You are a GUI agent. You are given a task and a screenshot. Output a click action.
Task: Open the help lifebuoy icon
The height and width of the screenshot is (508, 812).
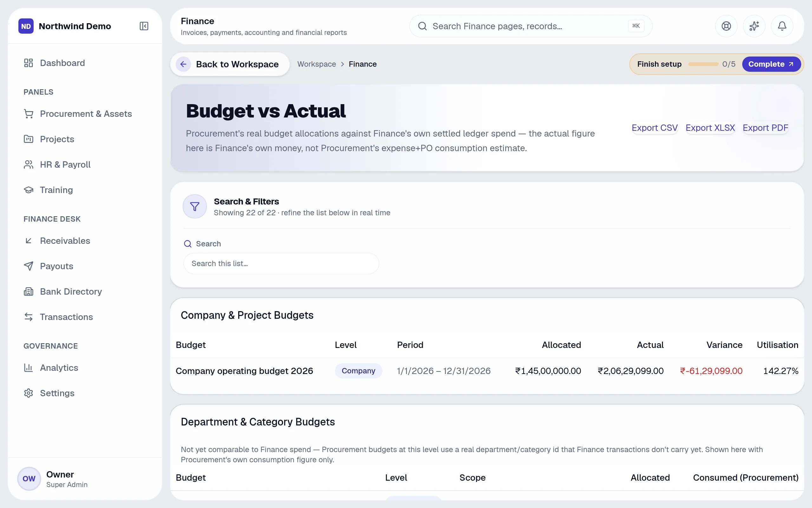[x=726, y=26]
